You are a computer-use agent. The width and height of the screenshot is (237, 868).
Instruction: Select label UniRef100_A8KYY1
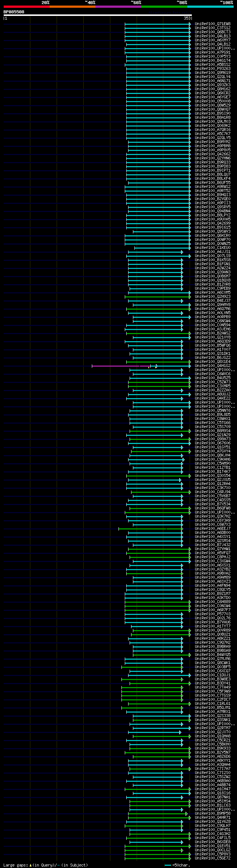[x=213, y=761]
